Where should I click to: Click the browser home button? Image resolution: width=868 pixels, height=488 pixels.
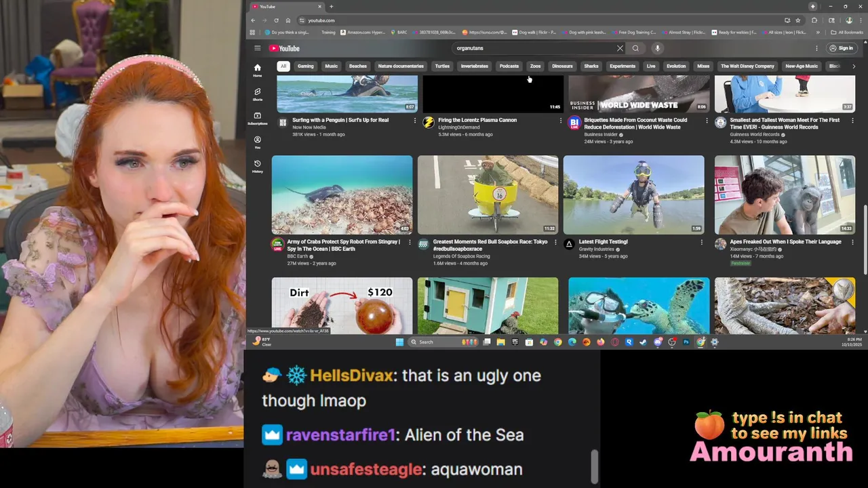click(288, 20)
